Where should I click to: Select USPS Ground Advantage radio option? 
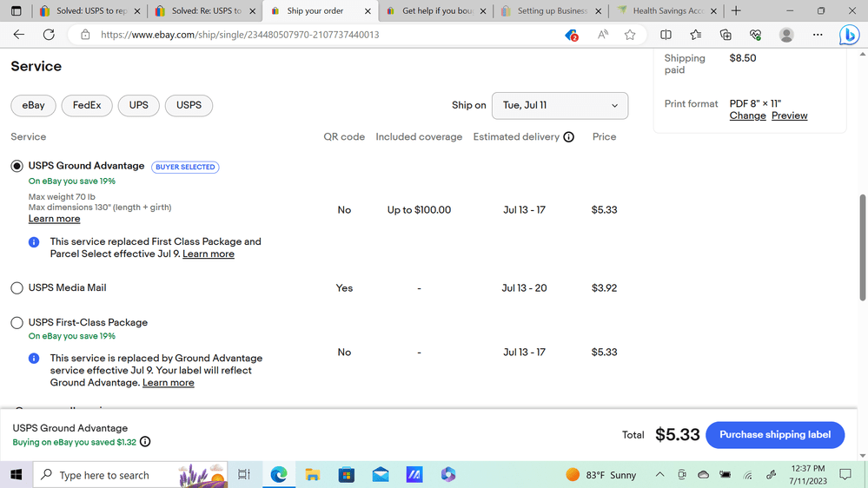pos(17,166)
